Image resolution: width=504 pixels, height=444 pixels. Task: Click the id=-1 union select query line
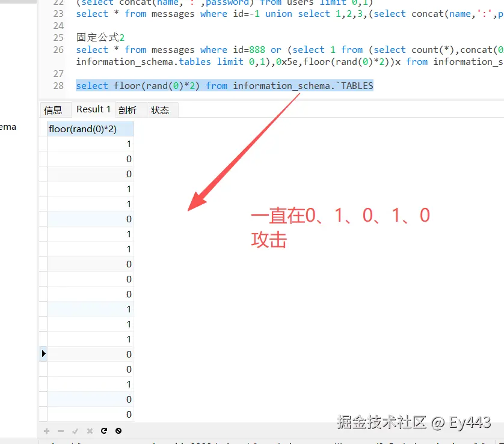tap(290, 14)
